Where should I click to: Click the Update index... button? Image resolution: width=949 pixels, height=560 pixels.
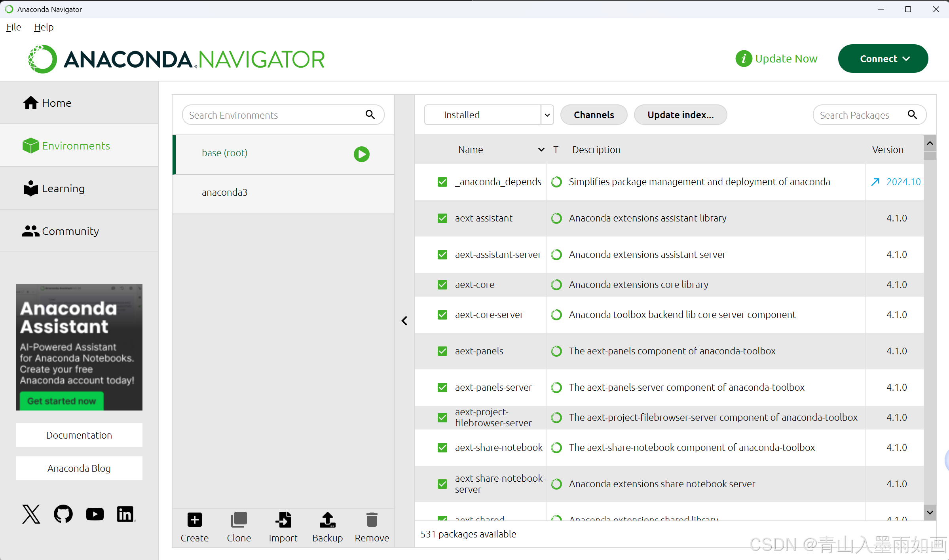680,115
